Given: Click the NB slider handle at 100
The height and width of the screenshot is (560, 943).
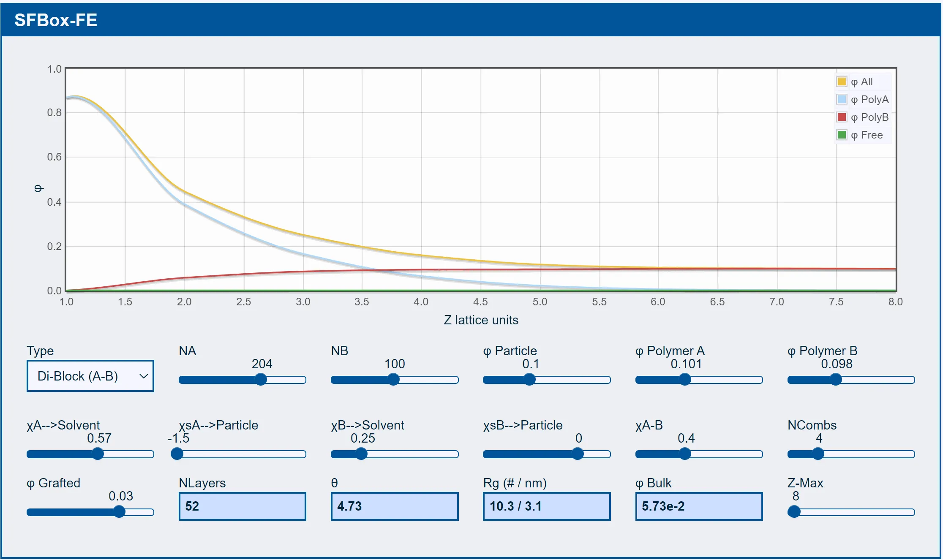Looking at the screenshot, I should click(393, 380).
